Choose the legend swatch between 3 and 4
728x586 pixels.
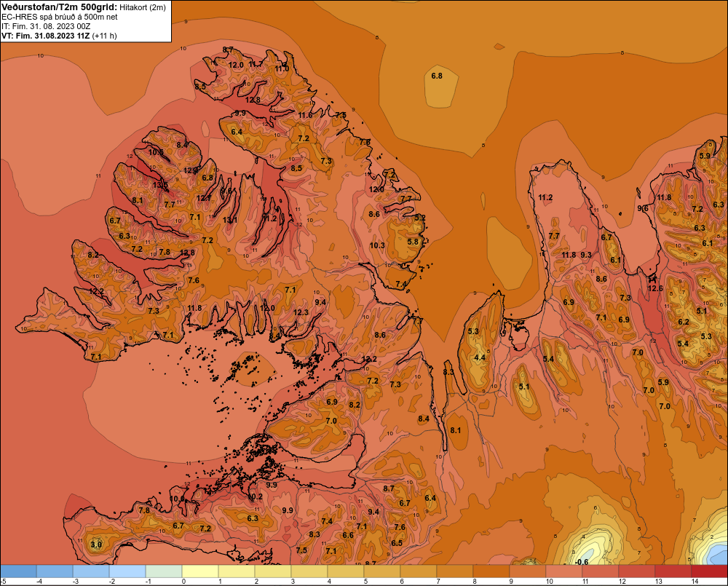pos(309,571)
